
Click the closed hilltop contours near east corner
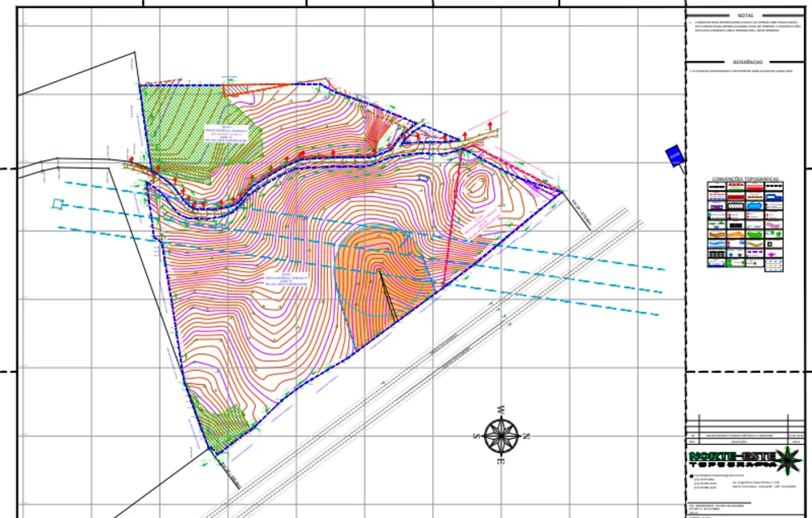[477, 188]
